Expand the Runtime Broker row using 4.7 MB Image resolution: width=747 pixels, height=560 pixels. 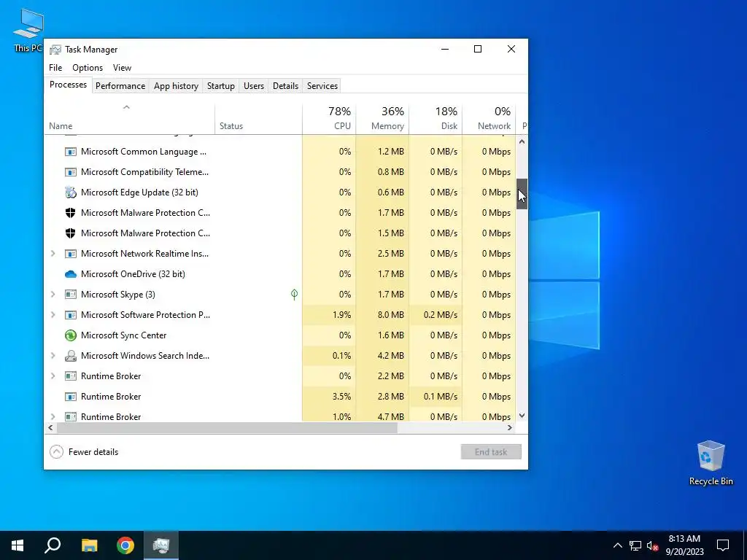pyautogui.click(x=53, y=416)
